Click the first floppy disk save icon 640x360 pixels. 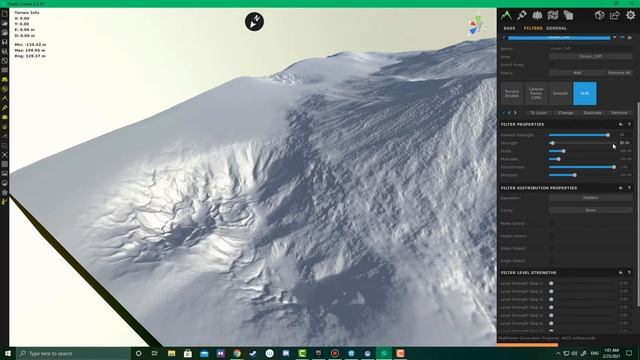pyautogui.click(x=4, y=42)
